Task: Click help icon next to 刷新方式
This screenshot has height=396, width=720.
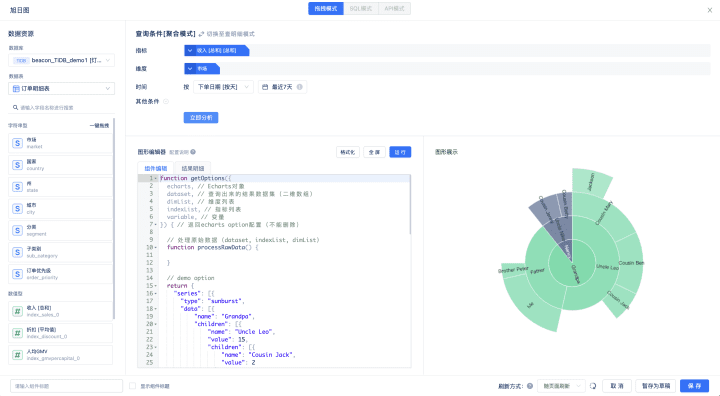Action: pos(530,386)
